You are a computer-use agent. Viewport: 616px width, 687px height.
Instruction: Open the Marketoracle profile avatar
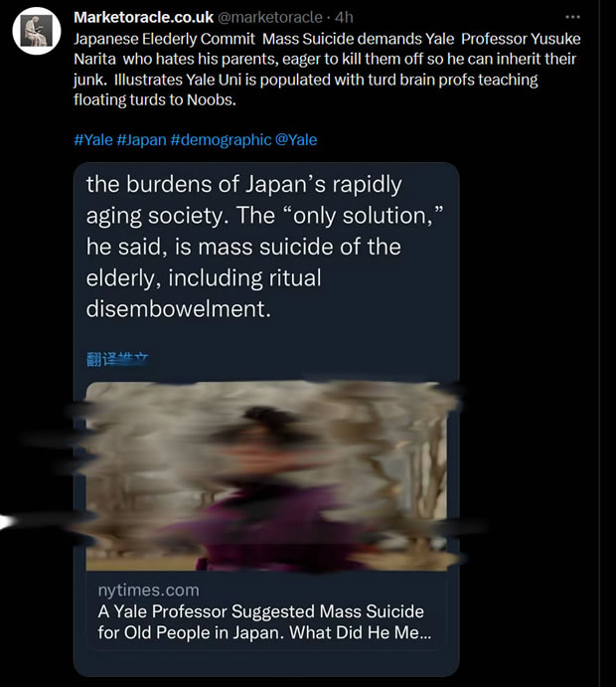[37, 31]
